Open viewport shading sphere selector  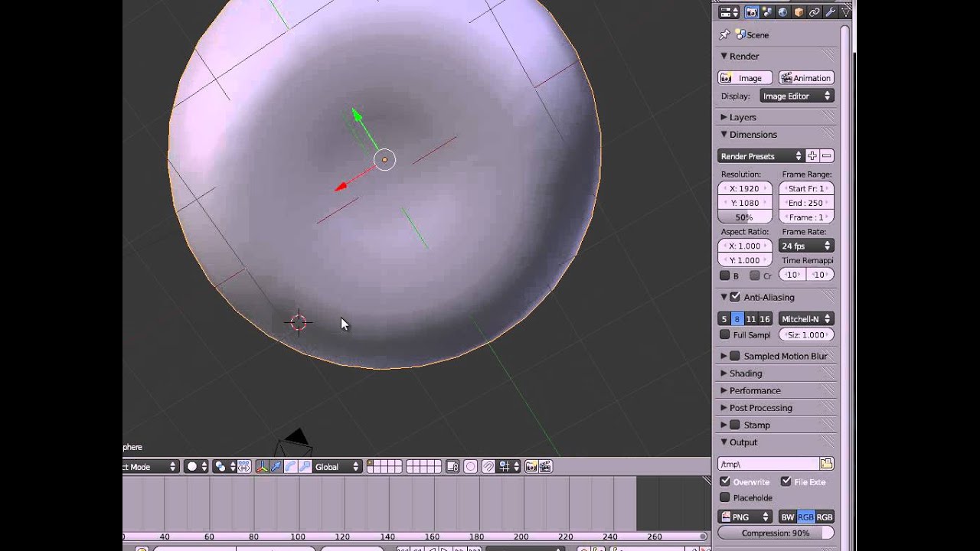click(196, 467)
